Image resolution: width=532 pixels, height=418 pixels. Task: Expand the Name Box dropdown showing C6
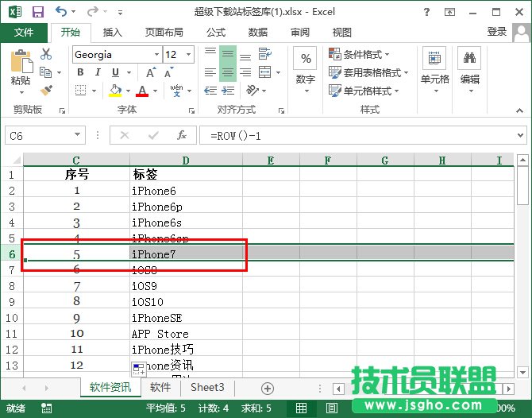[77, 136]
